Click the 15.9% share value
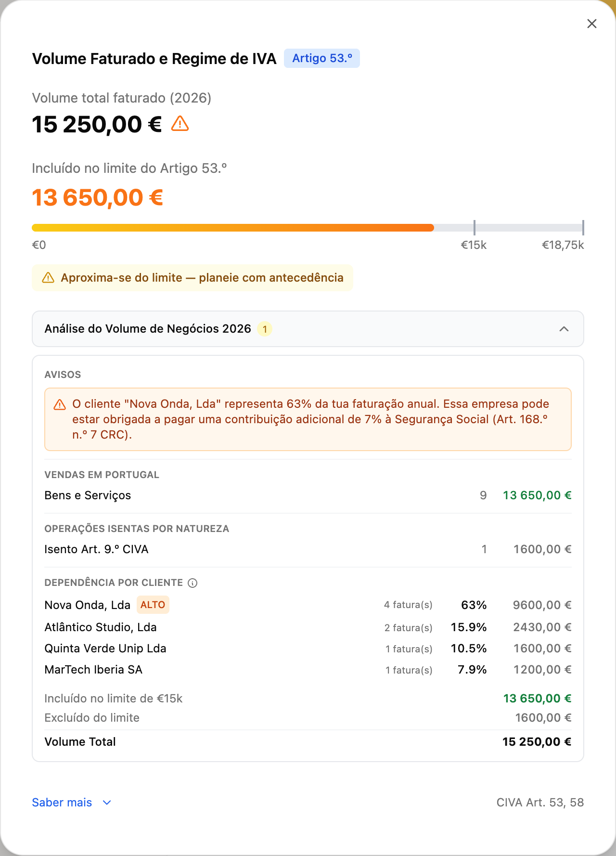 469,627
